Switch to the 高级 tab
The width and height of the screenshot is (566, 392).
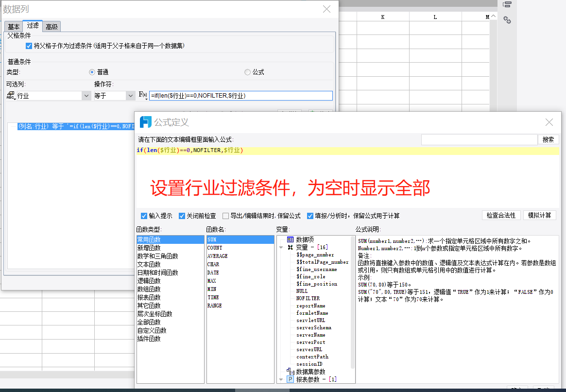(51, 27)
